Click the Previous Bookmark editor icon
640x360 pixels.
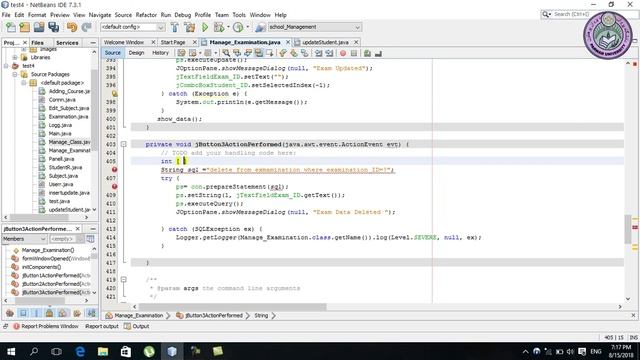[x=282, y=53]
